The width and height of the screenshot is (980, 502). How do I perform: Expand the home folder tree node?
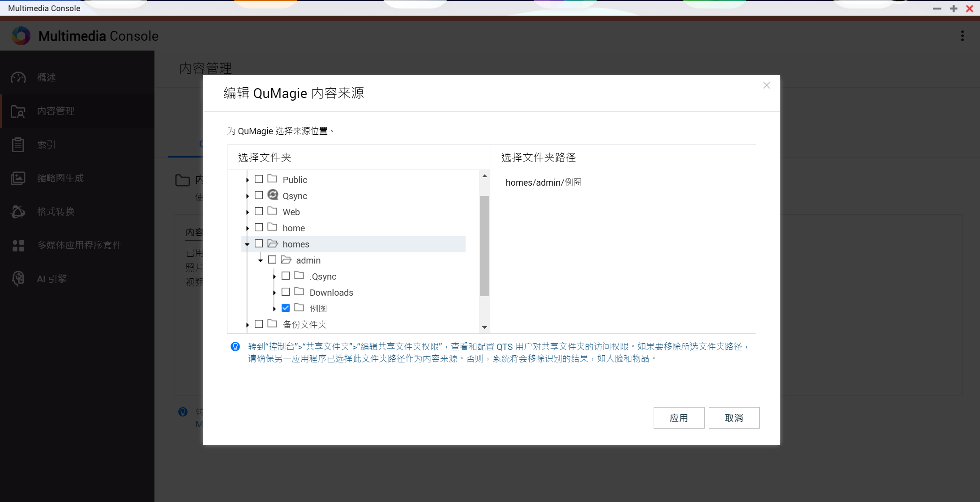(248, 228)
